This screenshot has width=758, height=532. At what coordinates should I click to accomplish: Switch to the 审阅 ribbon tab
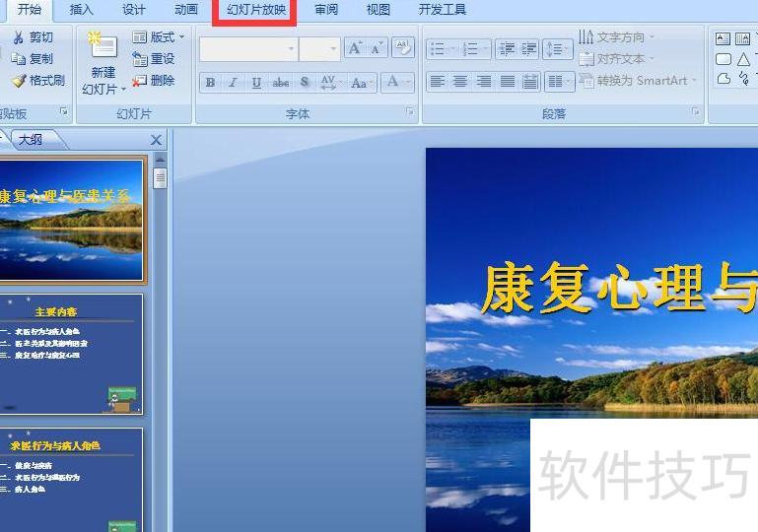[326, 9]
